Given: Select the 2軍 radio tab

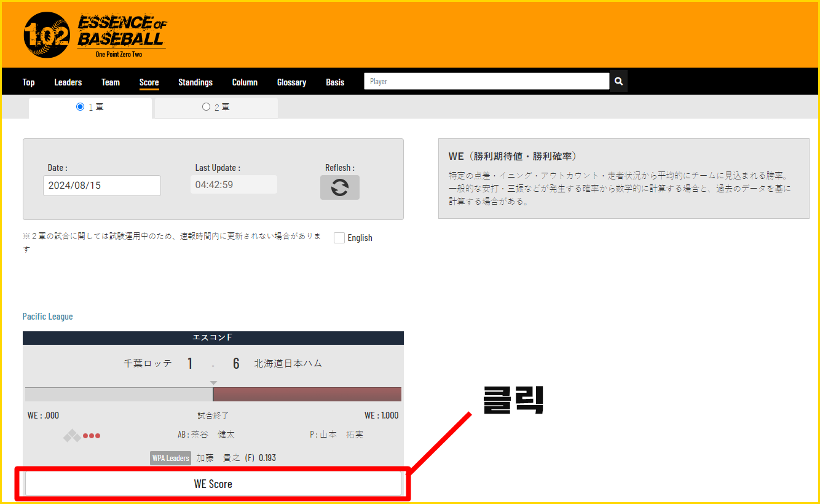Looking at the screenshot, I should tap(216, 107).
